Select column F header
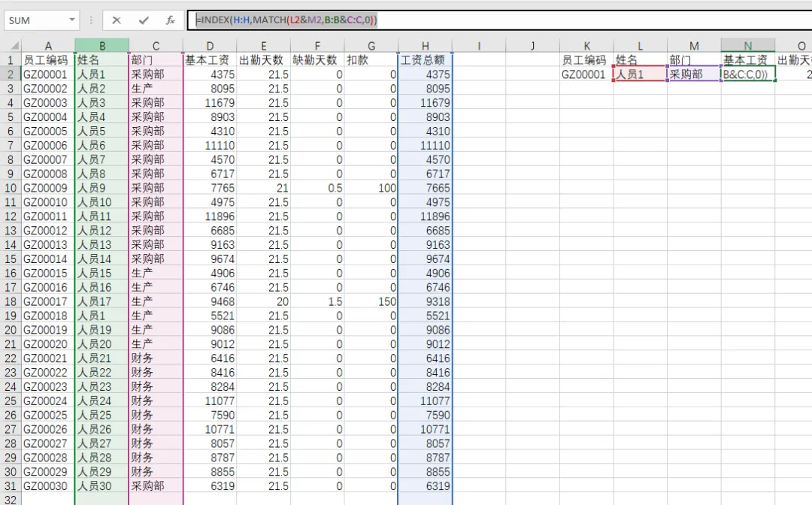The height and width of the screenshot is (505, 812). click(317, 46)
